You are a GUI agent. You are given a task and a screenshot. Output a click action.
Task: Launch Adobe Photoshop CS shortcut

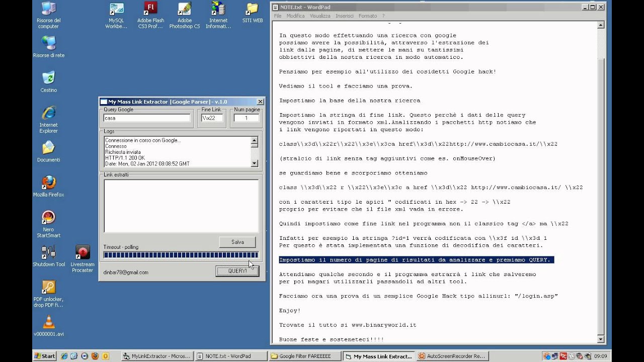tap(185, 15)
